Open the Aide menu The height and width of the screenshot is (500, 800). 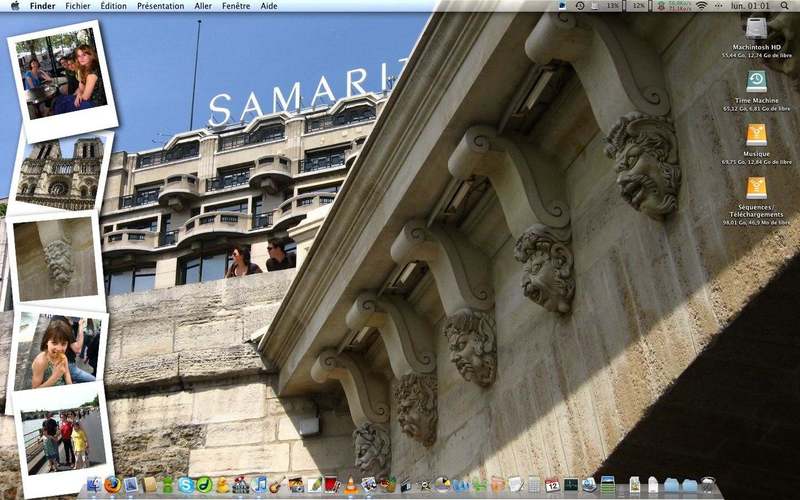tap(269, 6)
